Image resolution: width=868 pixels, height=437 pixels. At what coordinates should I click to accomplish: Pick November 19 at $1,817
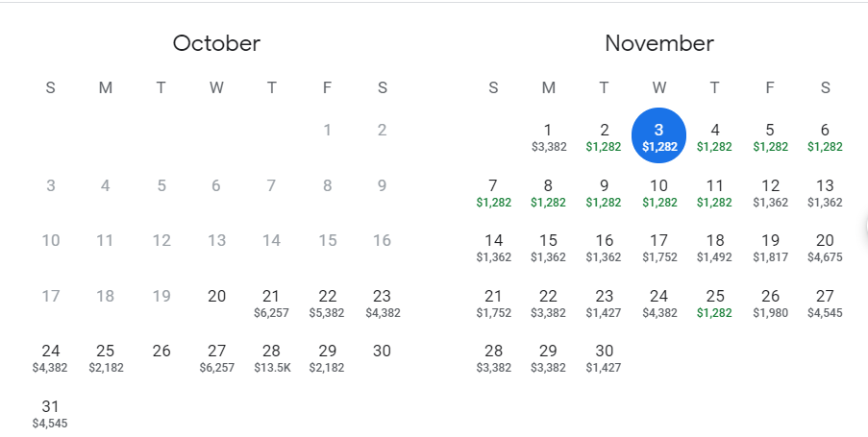click(770, 247)
